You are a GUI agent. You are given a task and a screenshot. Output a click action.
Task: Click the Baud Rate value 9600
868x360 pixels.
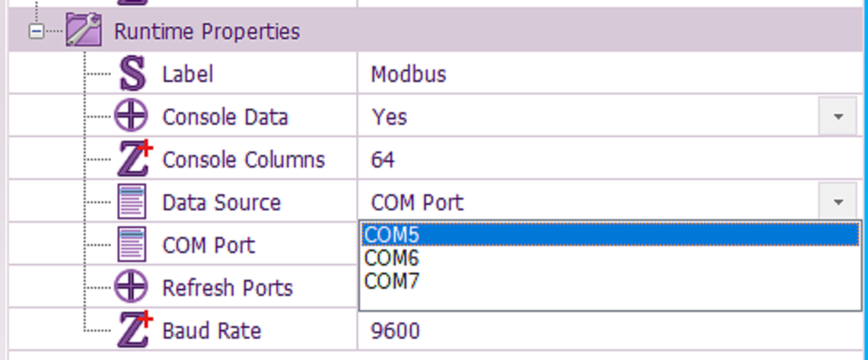pos(395,331)
